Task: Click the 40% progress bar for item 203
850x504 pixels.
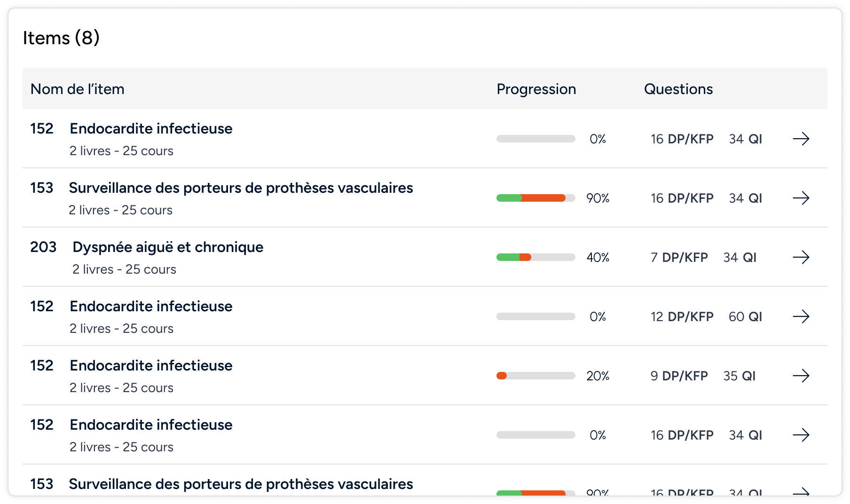Action: (536, 257)
